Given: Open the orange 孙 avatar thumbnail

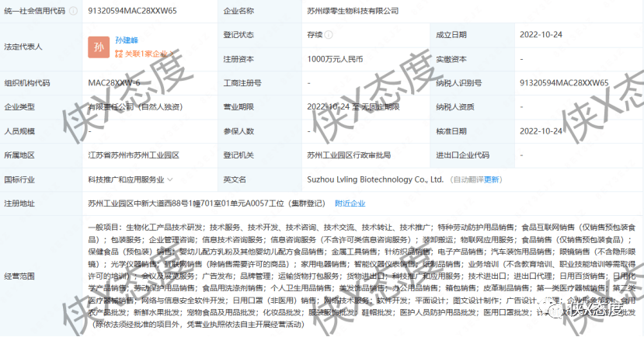Looking at the screenshot, I should [x=99, y=47].
